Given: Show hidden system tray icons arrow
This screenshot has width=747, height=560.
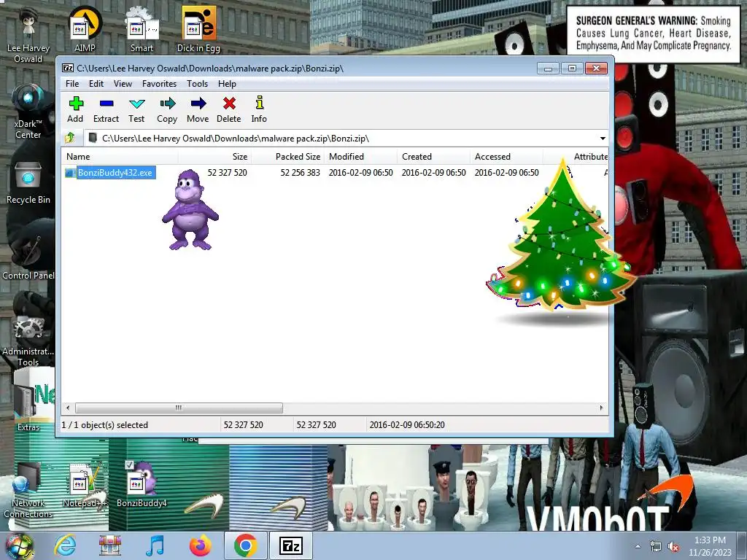Looking at the screenshot, I should click(638, 546).
